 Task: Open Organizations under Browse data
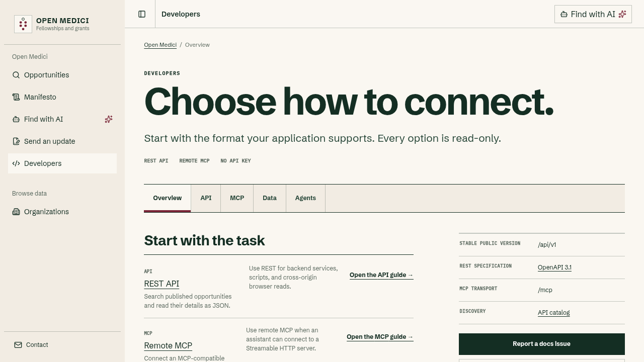point(62,212)
